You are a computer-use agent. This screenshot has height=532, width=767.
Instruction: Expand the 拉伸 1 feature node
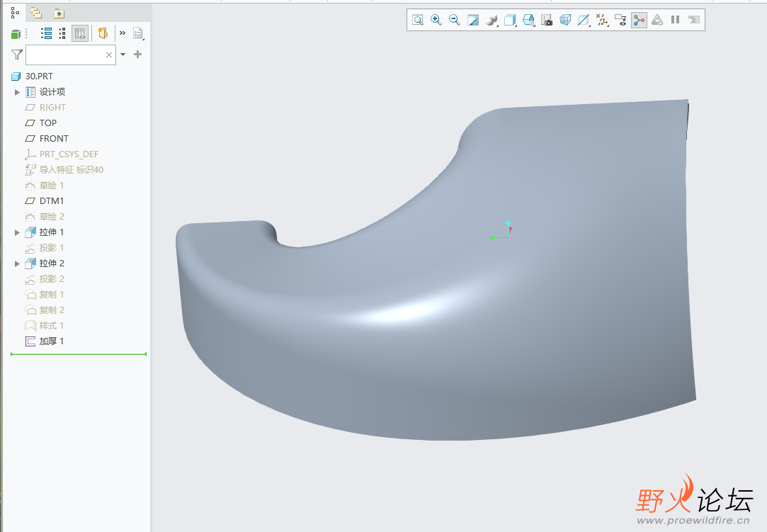coord(18,232)
